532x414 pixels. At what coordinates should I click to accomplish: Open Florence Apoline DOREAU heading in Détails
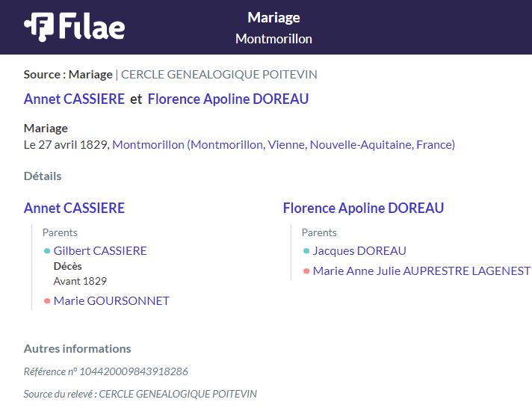point(363,208)
